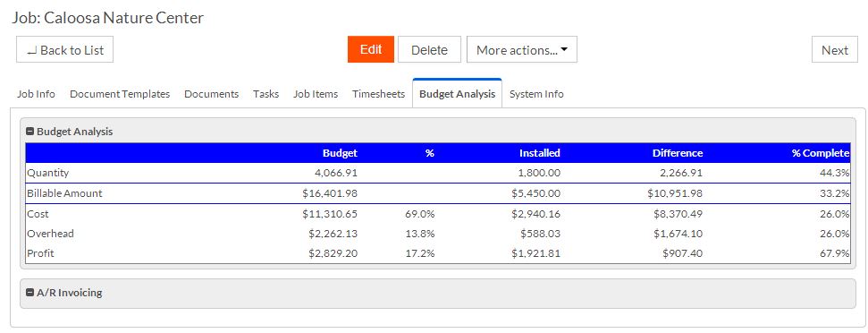View the Timesheets tab
This screenshot has height=333, width=868.
click(x=379, y=94)
